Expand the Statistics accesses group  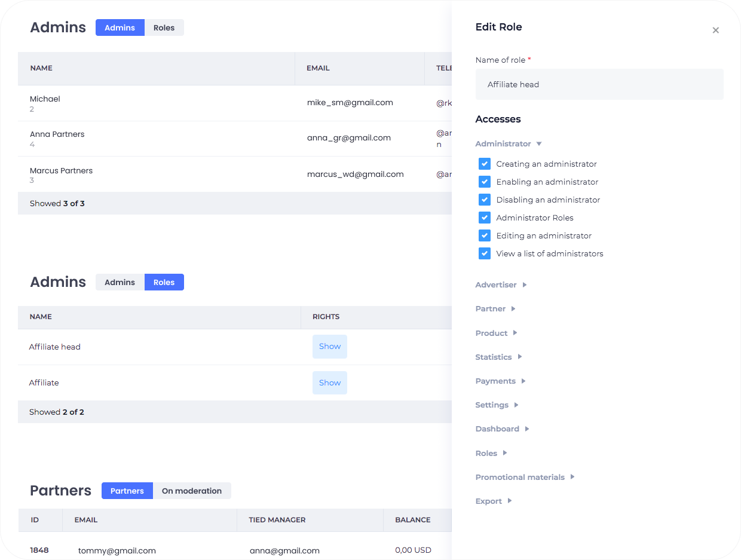498,357
